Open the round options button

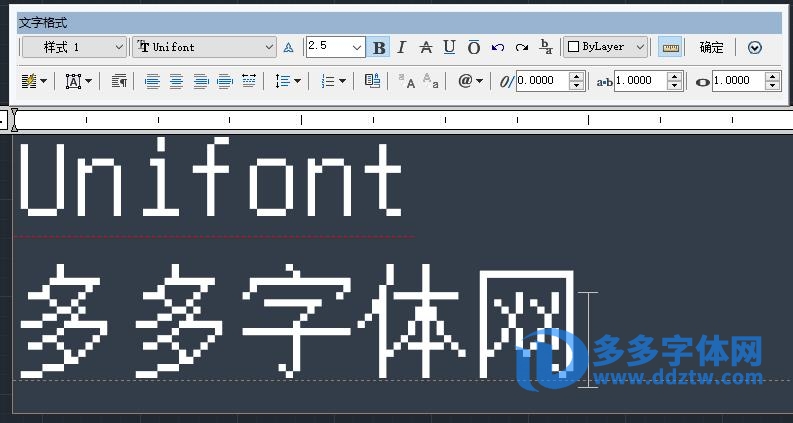pyautogui.click(x=755, y=47)
